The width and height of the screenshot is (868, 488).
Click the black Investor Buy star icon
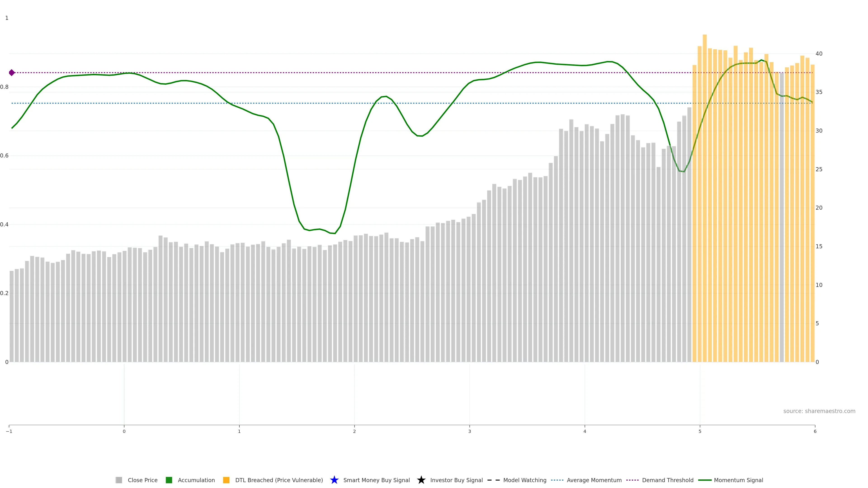[x=421, y=480]
